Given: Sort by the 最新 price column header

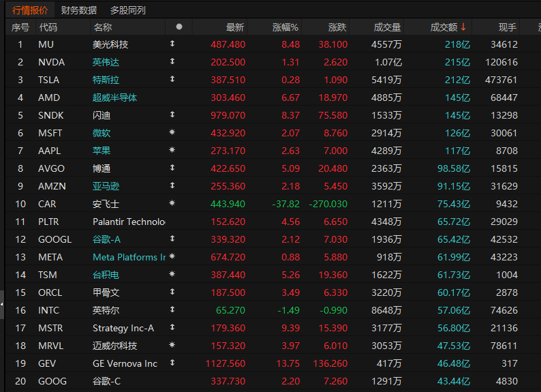Looking at the screenshot, I should (234, 27).
